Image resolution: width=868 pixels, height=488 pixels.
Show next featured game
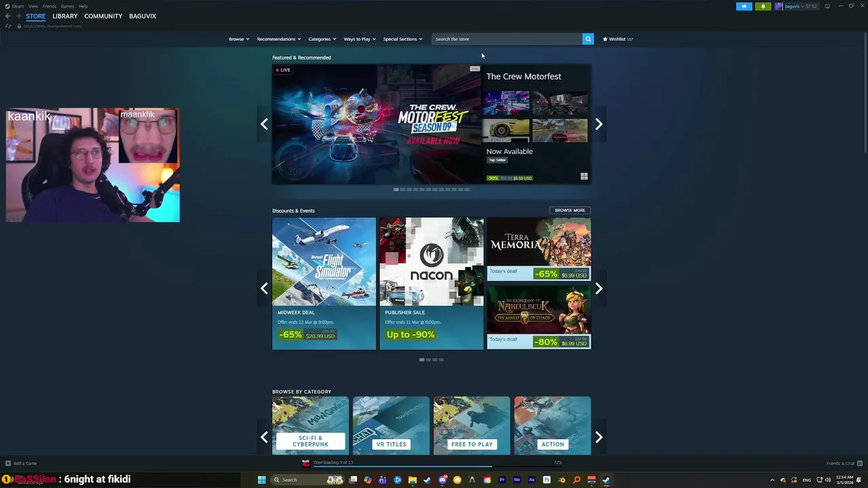point(599,124)
